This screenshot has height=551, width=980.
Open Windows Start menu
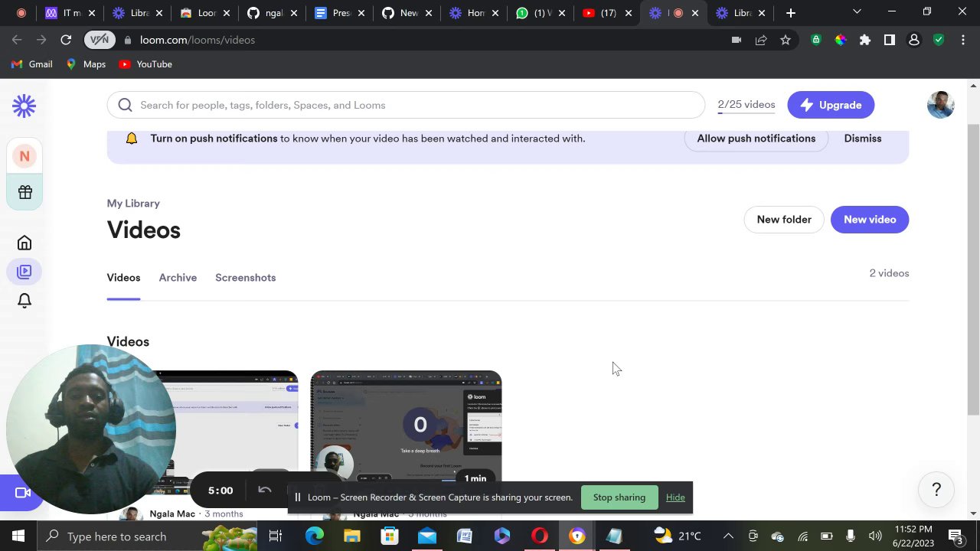18,536
